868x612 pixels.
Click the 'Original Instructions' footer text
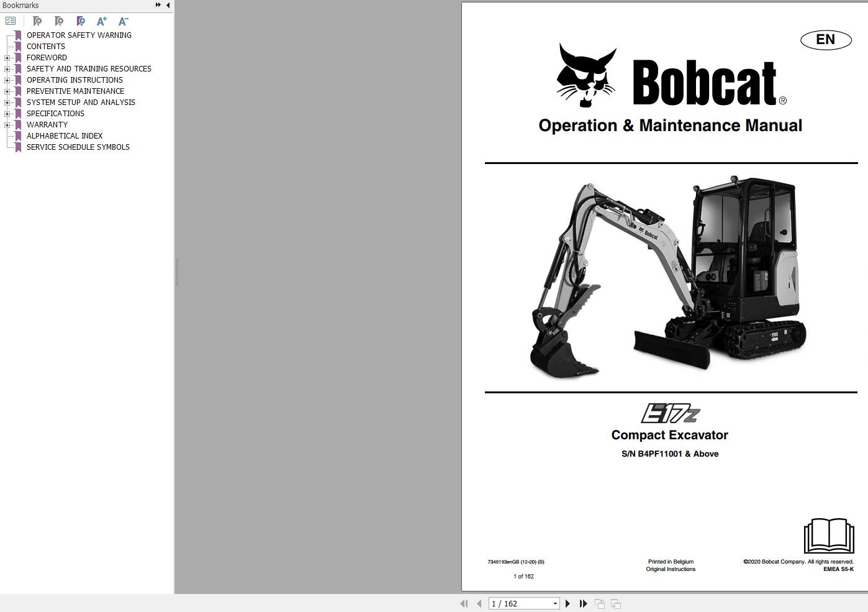point(671,569)
